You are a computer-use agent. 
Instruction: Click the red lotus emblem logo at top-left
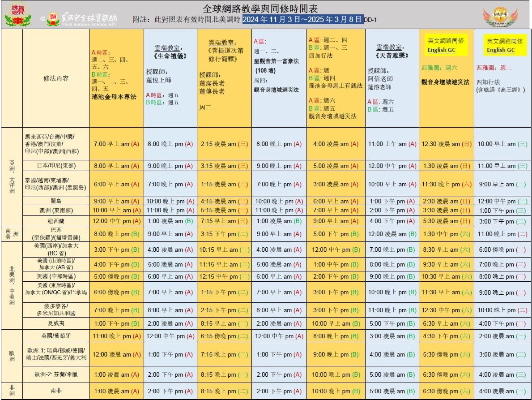click(17, 15)
